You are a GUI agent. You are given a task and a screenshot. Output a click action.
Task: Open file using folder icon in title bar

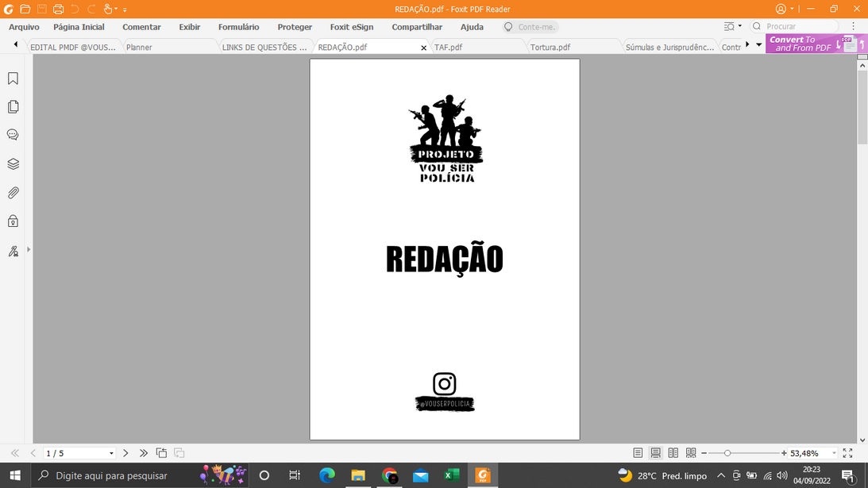click(25, 9)
